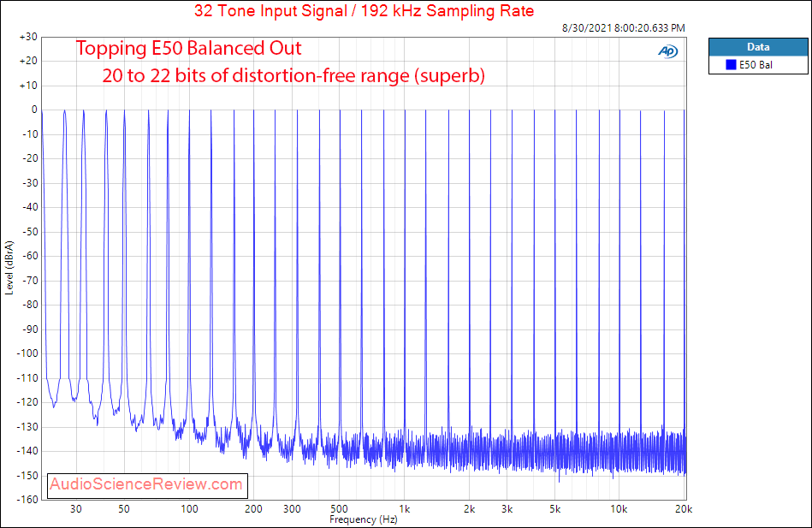Click the "-10" y-axis tick label
This screenshot has width=812, height=528.
[x=29, y=134]
